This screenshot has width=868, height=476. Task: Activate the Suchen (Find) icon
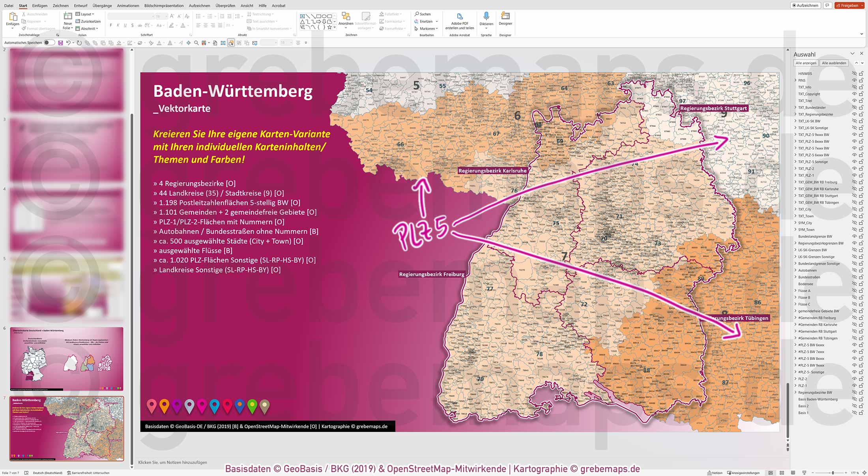point(417,14)
